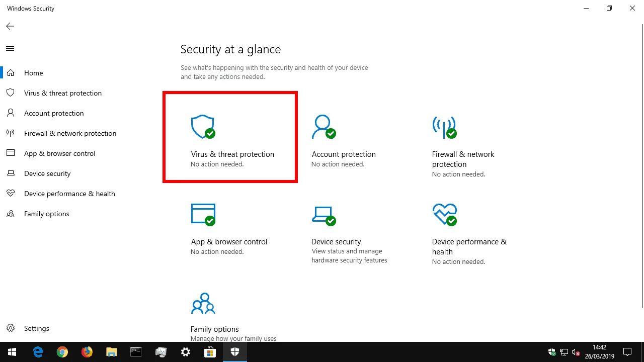This screenshot has width=644, height=362.
Task: Click the "Windows Security" window title text
Action: 31,9
